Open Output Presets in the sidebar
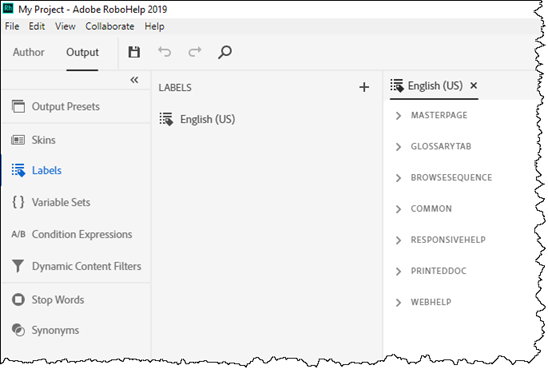548x369 pixels. coord(75,107)
